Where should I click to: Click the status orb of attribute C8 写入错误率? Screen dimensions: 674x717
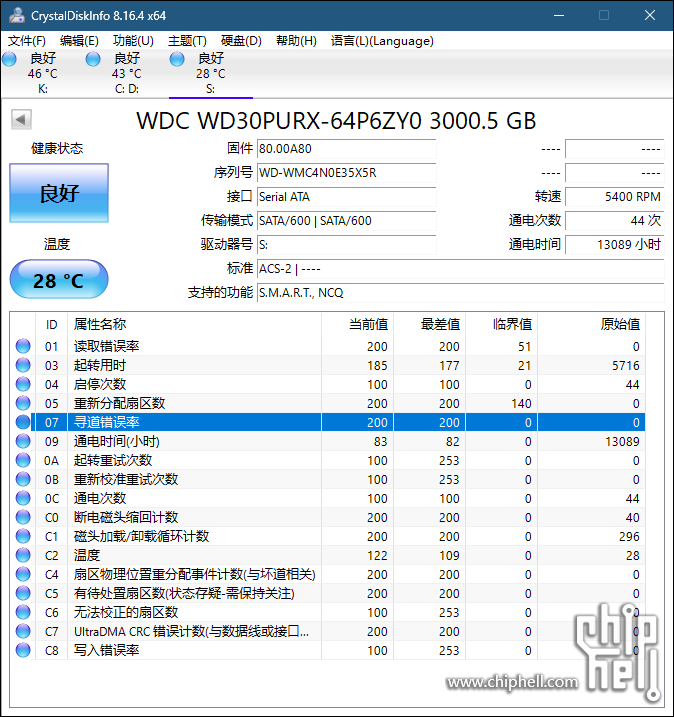(x=23, y=650)
